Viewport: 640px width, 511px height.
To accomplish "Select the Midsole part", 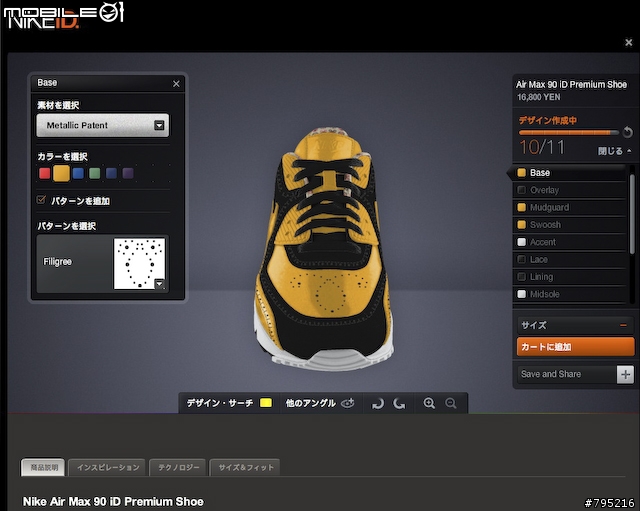I will pos(568,294).
